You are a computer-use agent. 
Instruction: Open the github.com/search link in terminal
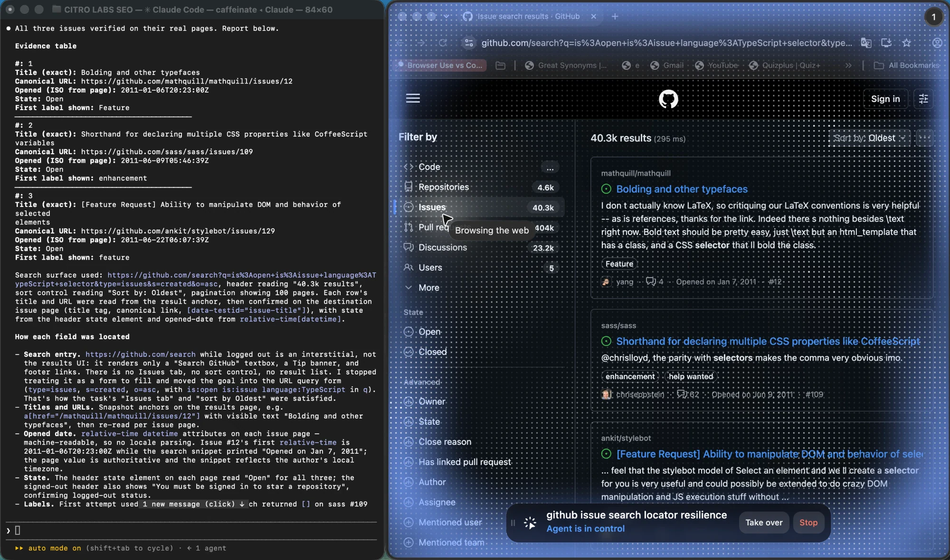[x=140, y=355]
